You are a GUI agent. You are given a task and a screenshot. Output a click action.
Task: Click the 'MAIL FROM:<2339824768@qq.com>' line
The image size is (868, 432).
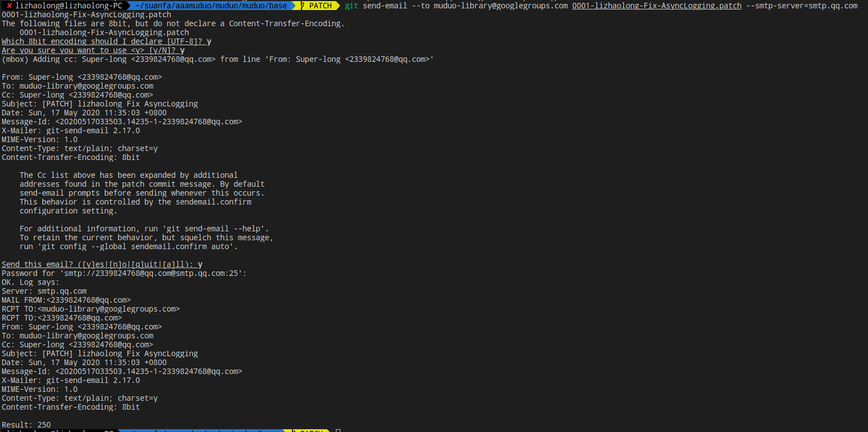tap(66, 300)
